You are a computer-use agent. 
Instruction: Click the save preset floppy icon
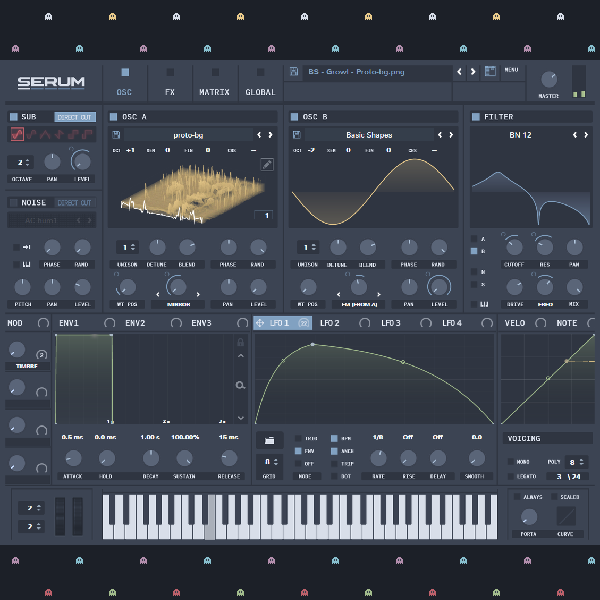[294, 72]
